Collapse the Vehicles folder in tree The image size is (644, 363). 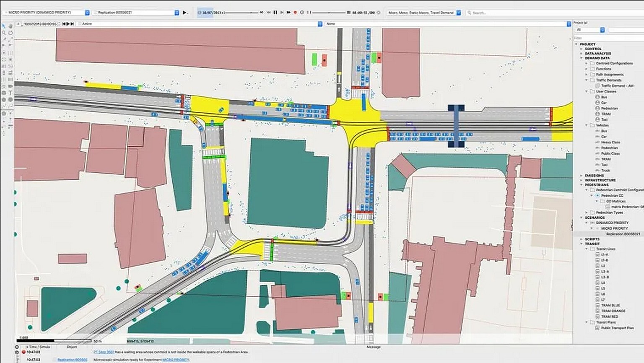[x=587, y=125]
